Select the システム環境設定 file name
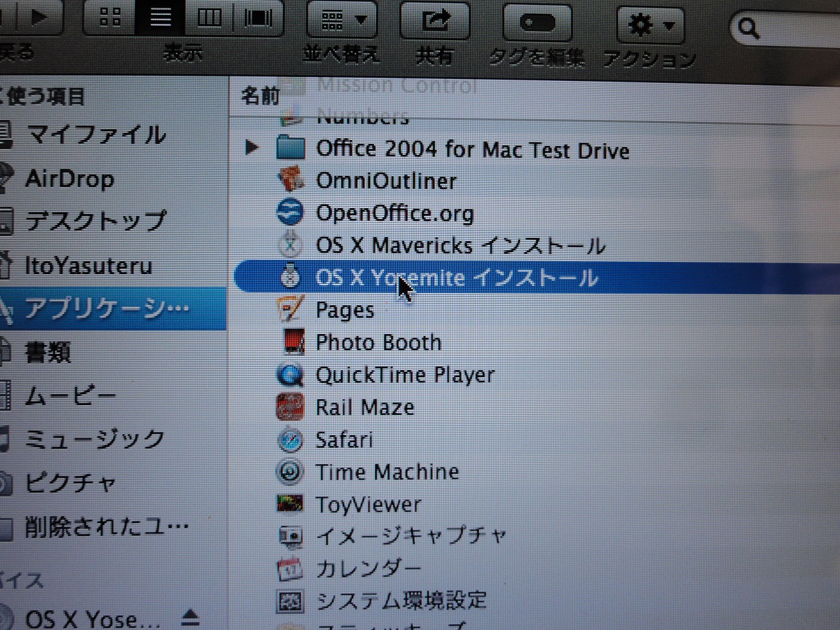Viewport: 840px width, 630px height. click(401, 600)
